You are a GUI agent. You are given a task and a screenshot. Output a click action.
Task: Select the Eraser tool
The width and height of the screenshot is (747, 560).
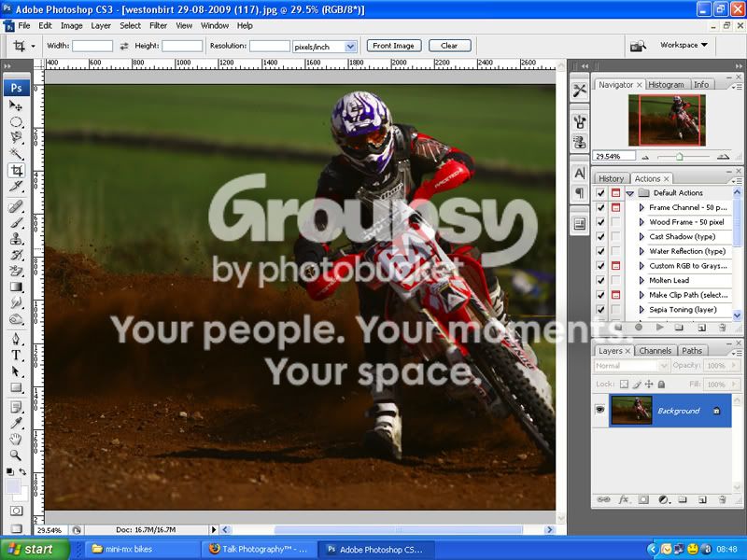16,271
